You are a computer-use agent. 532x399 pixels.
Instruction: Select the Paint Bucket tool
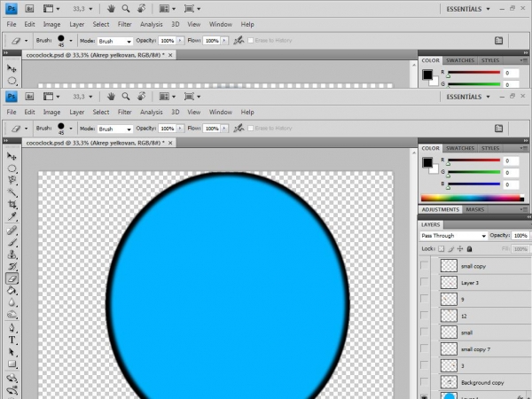click(x=12, y=291)
